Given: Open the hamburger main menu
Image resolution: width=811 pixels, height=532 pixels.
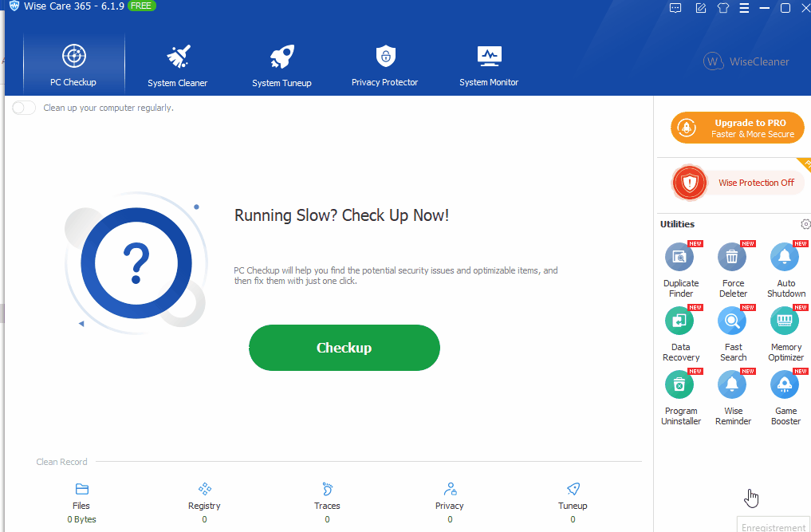Looking at the screenshot, I should point(744,8).
